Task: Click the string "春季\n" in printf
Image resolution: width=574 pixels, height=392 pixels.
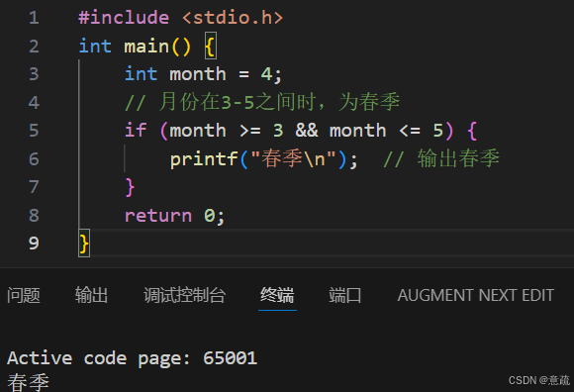Action: [293, 158]
